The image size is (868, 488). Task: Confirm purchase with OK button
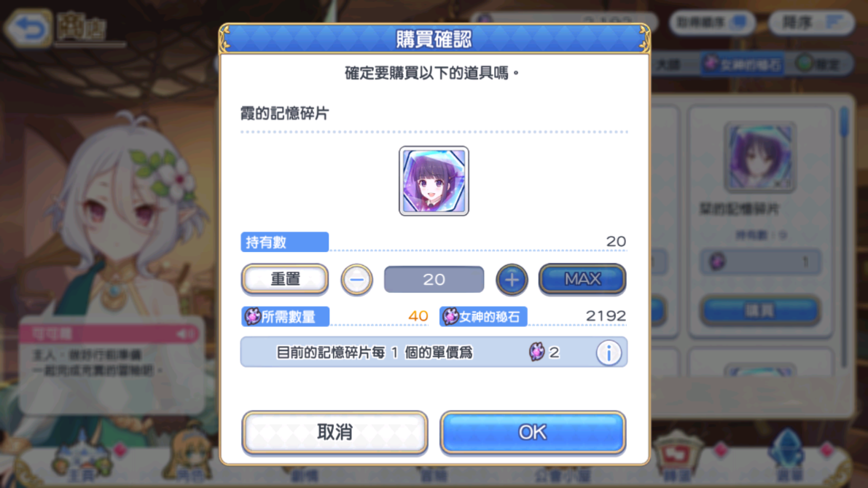(533, 432)
